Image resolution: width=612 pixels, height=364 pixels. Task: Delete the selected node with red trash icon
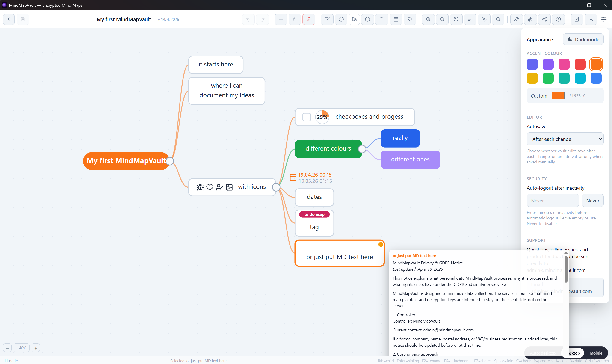pyautogui.click(x=309, y=19)
